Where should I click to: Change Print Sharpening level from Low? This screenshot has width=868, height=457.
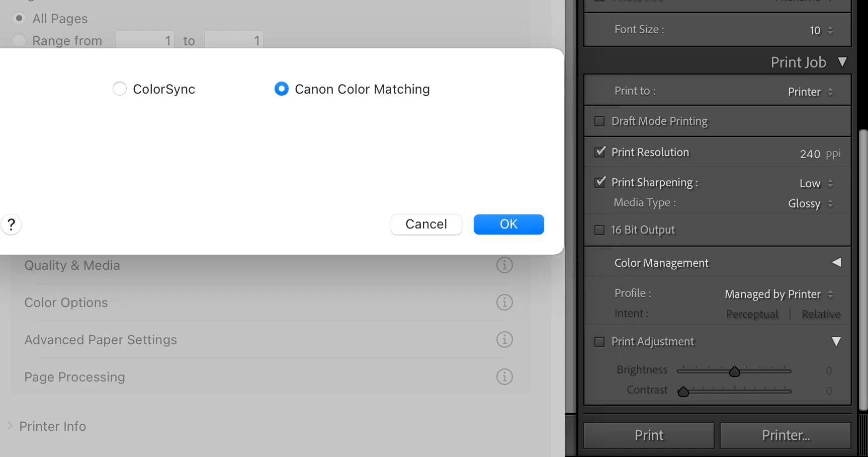[x=816, y=183]
